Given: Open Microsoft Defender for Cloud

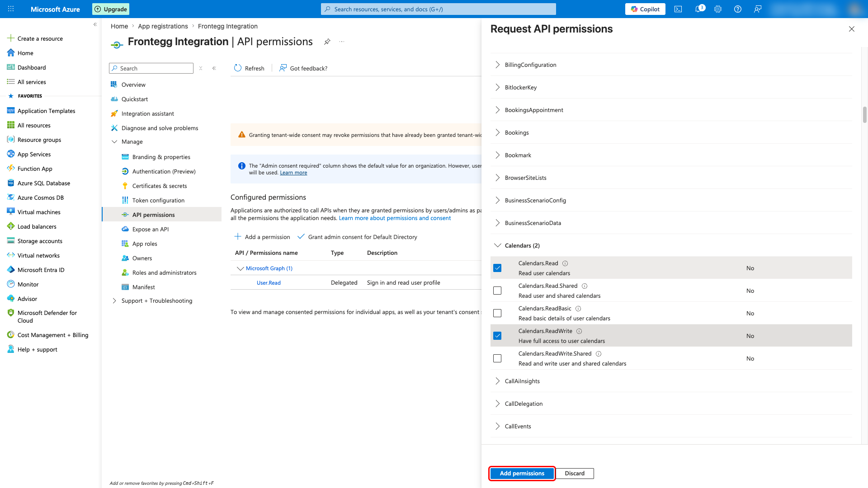Looking at the screenshot, I should click(x=47, y=316).
